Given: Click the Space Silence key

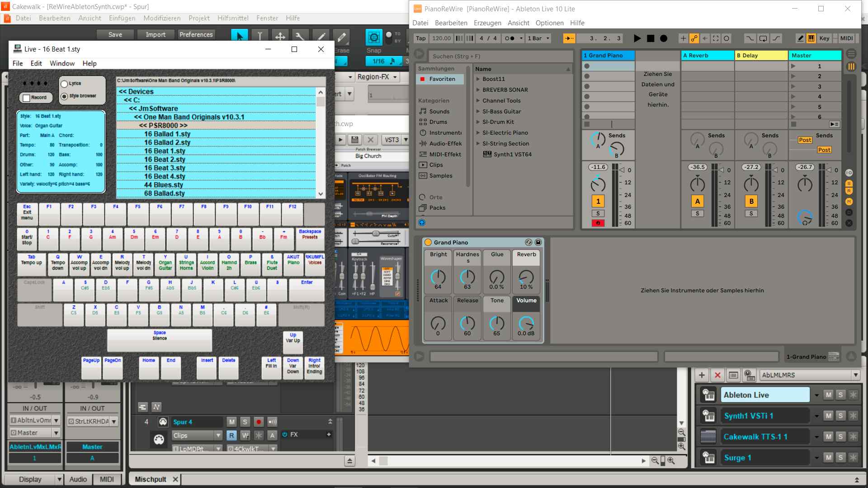Looking at the screenshot, I should (160, 340).
